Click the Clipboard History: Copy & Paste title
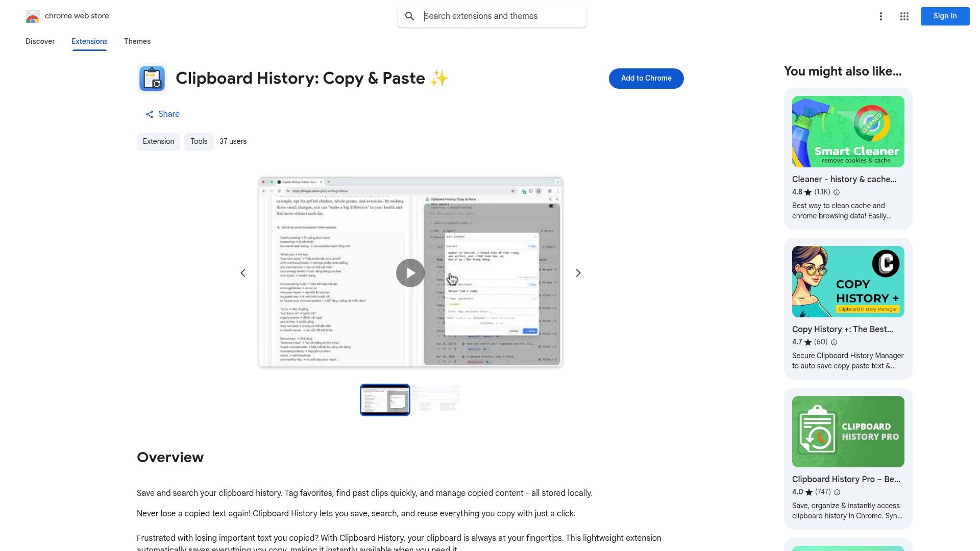980x551 pixels. (x=312, y=79)
